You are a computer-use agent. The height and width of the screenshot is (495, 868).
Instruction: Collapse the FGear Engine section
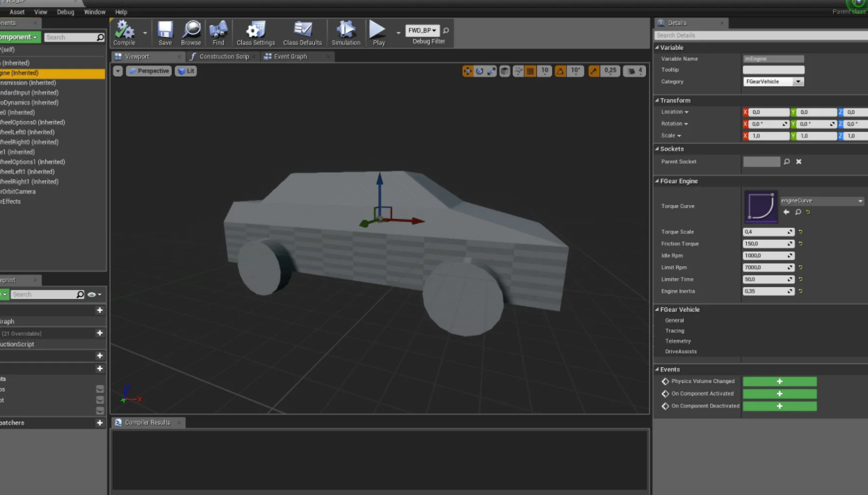[657, 181]
